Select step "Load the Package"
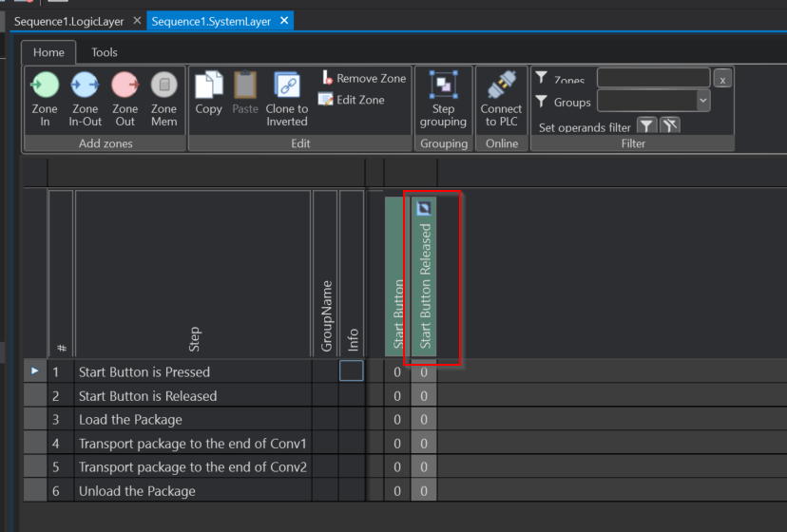Image resolution: width=787 pixels, height=532 pixels. [x=192, y=420]
